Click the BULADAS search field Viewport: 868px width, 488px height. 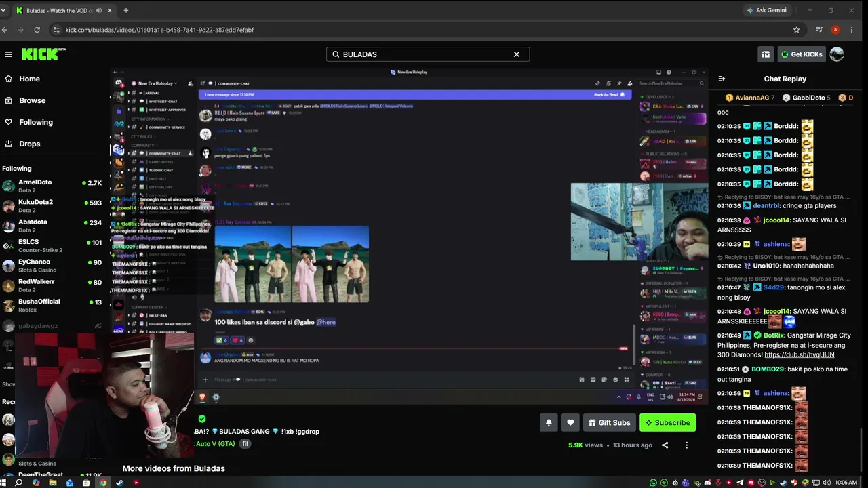427,54
